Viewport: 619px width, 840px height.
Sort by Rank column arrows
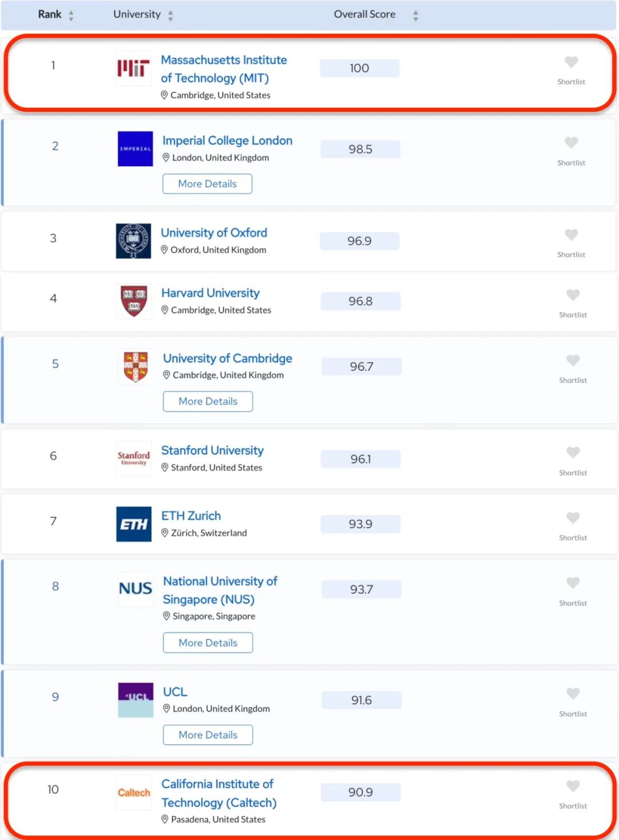(71, 15)
